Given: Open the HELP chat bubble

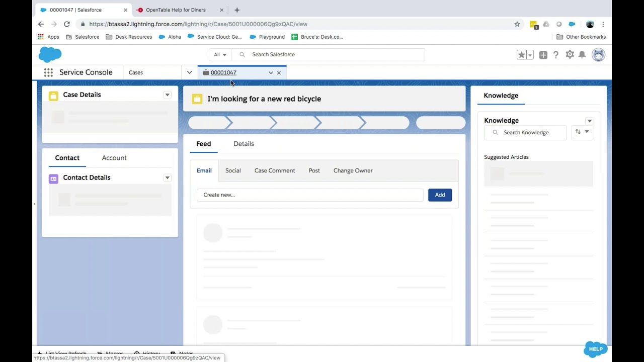Looking at the screenshot, I should [x=596, y=349].
